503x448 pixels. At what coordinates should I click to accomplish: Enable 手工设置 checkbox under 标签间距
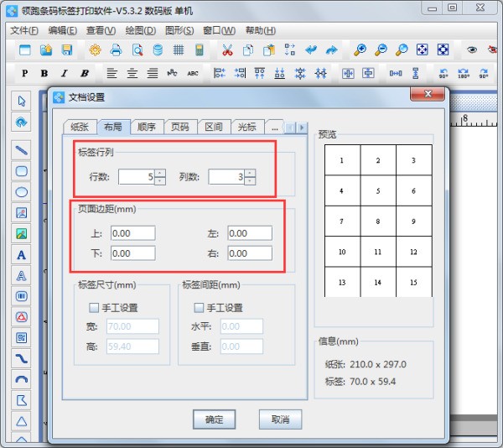[x=199, y=308]
